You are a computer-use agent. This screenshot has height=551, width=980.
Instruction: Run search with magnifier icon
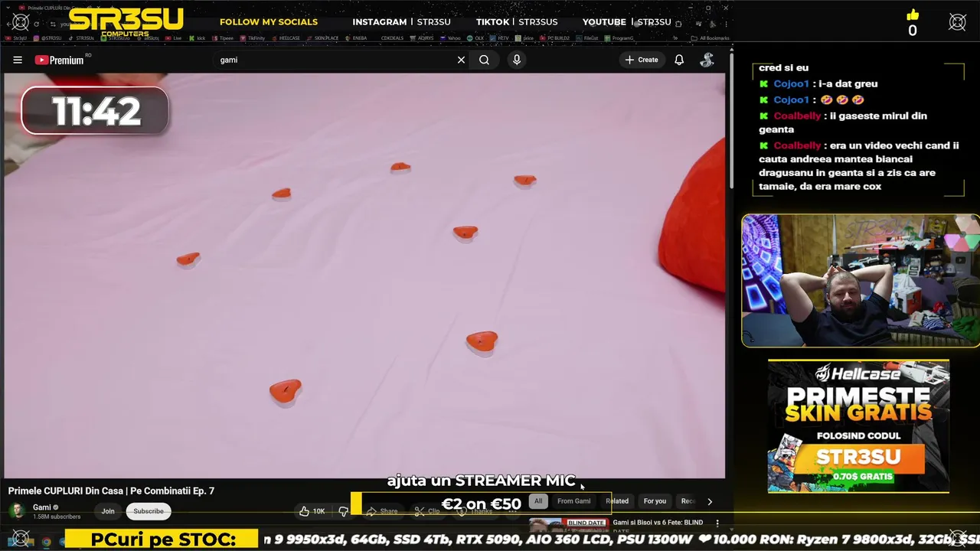click(x=484, y=60)
